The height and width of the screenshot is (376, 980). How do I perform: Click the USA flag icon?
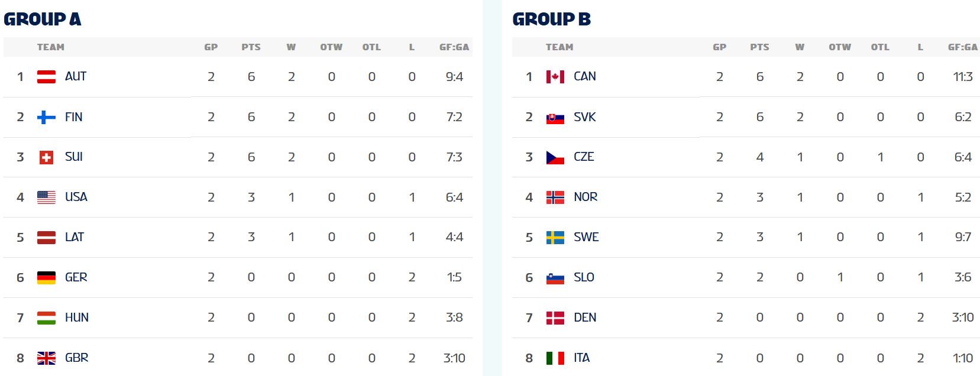46,197
